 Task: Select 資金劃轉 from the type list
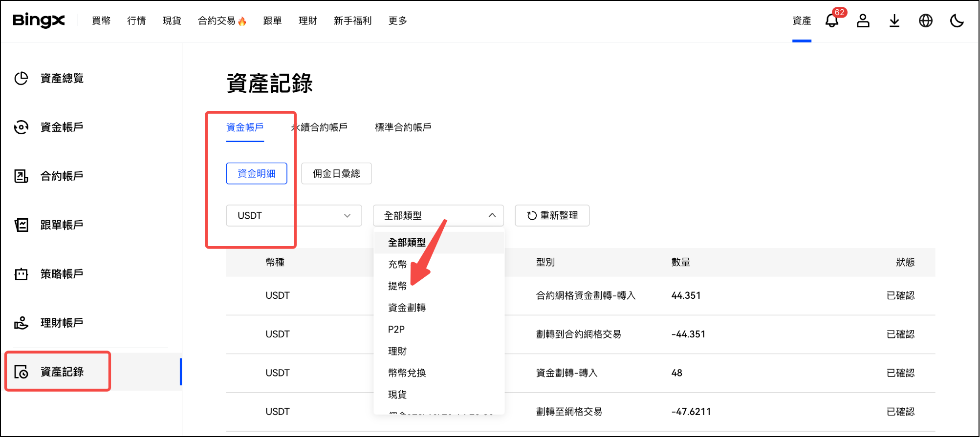(407, 308)
